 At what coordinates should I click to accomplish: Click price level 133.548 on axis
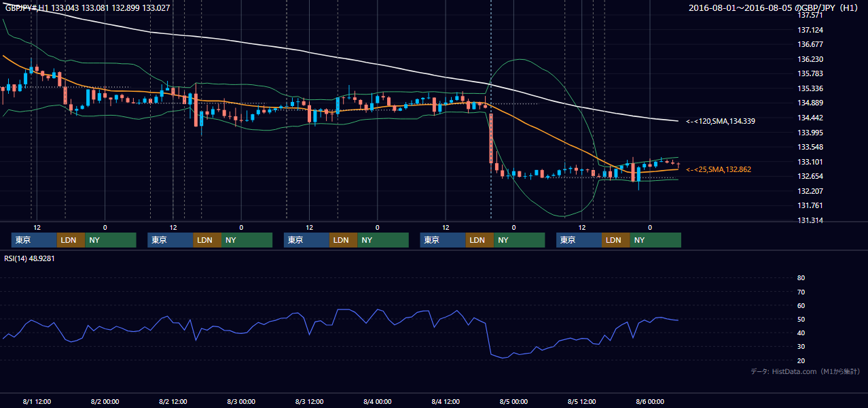pos(810,147)
